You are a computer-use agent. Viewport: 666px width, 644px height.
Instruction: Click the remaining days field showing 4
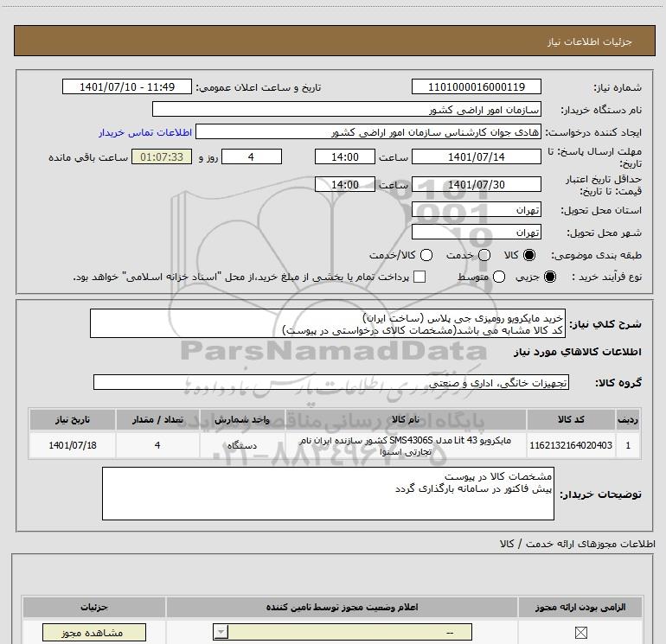pos(252,156)
